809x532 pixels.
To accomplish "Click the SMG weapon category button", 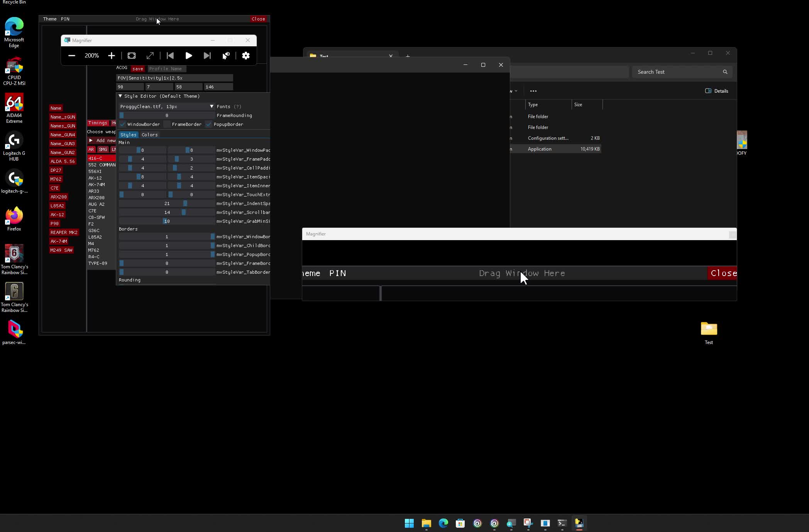I will (x=103, y=149).
